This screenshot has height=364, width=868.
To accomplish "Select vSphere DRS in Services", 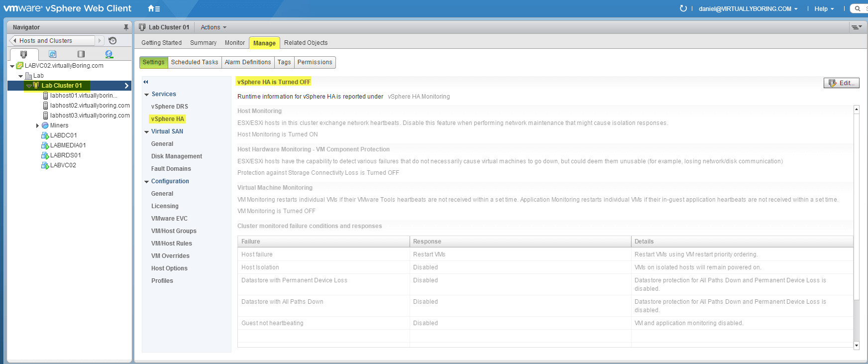I will (170, 107).
